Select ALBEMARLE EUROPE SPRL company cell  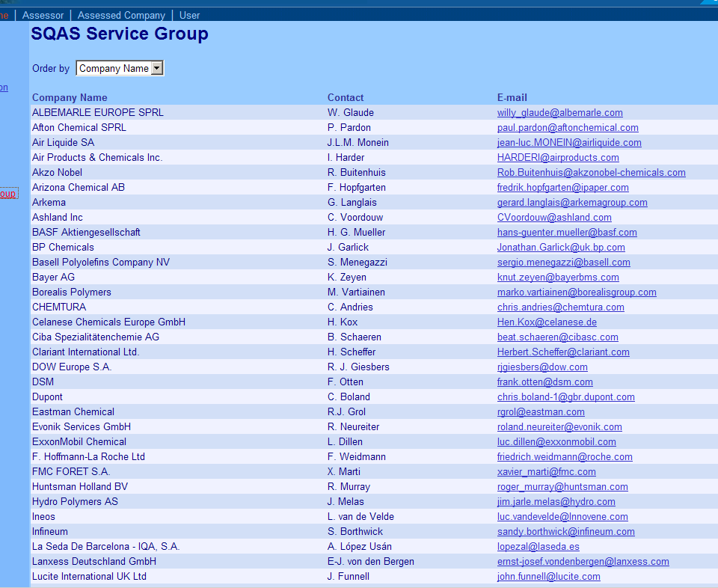[x=97, y=113]
